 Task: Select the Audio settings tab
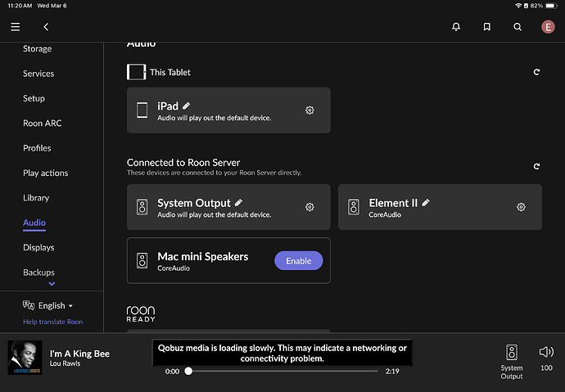(34, 223)
